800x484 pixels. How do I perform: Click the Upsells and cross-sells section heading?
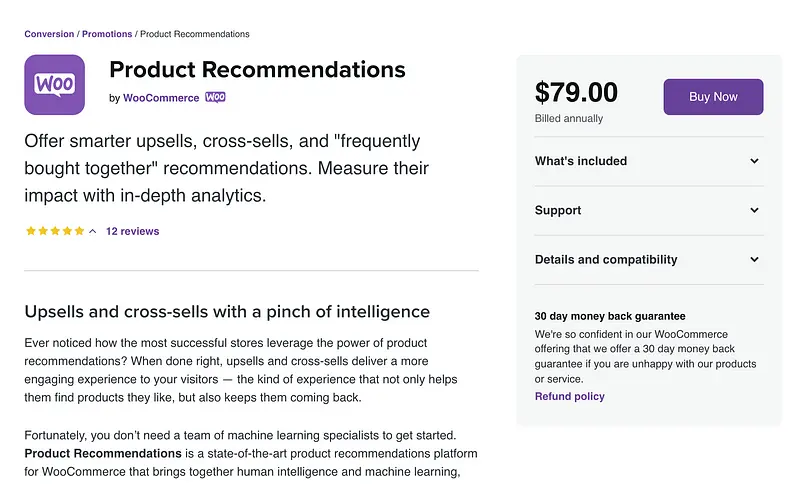coord(227,311)
